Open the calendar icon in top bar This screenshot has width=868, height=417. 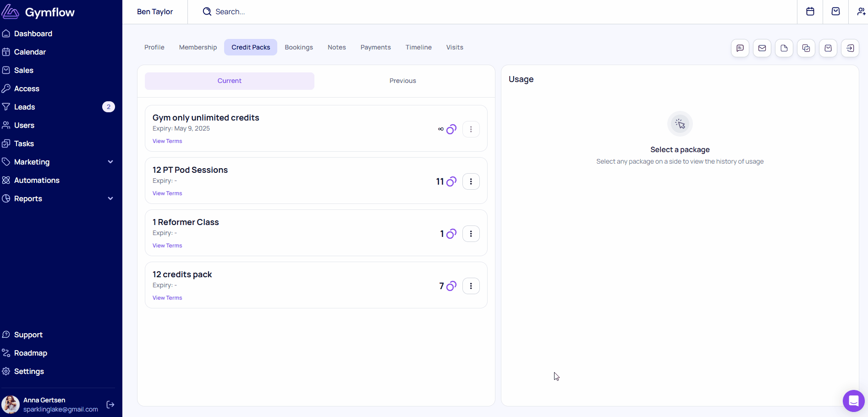click(810, 11)
